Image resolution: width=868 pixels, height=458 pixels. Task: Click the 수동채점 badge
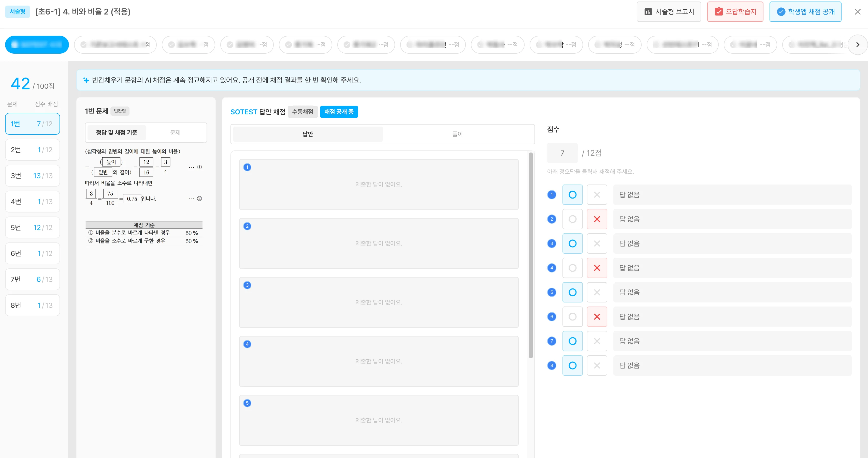coord(302,112)
